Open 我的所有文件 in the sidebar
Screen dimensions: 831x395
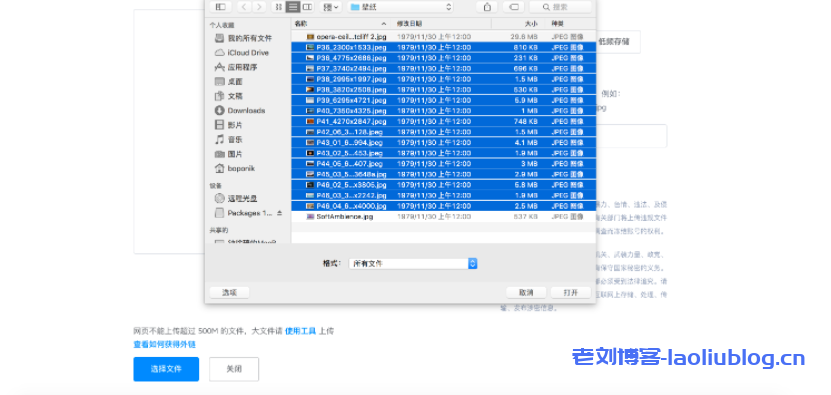point(243,38)
